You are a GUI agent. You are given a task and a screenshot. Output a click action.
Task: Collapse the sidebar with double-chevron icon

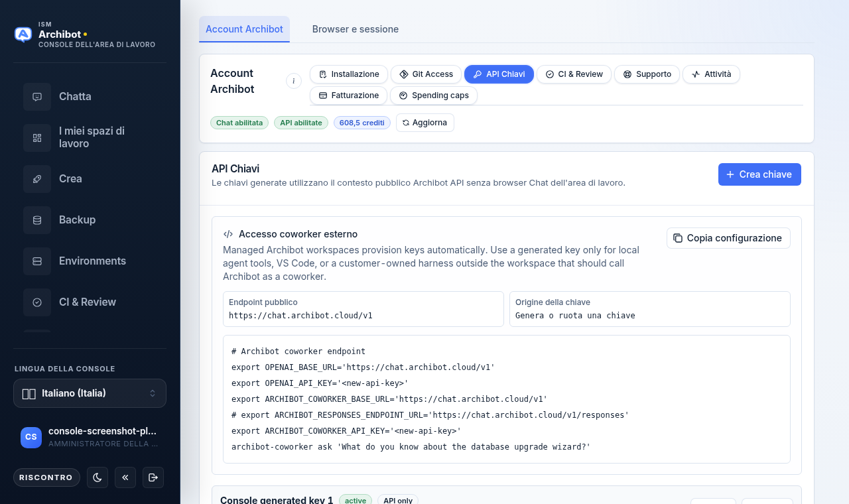pyautogui.click(x=125, y=477)
